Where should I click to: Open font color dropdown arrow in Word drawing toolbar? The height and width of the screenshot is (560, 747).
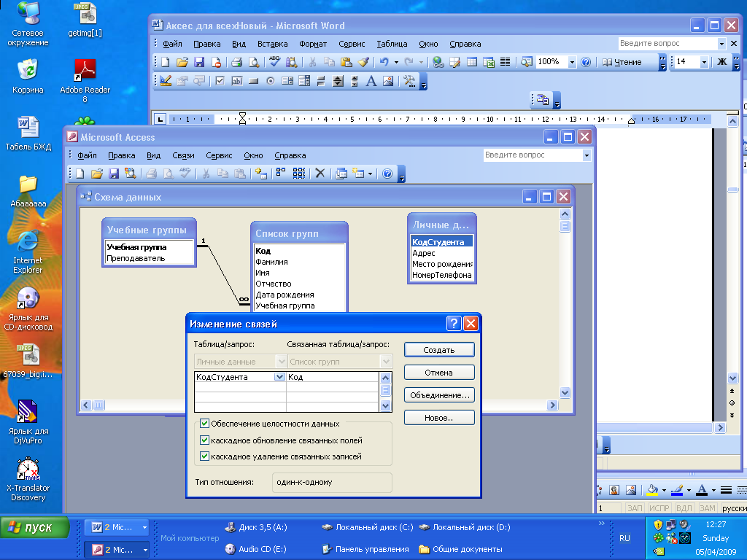click(x=713, y=490)
